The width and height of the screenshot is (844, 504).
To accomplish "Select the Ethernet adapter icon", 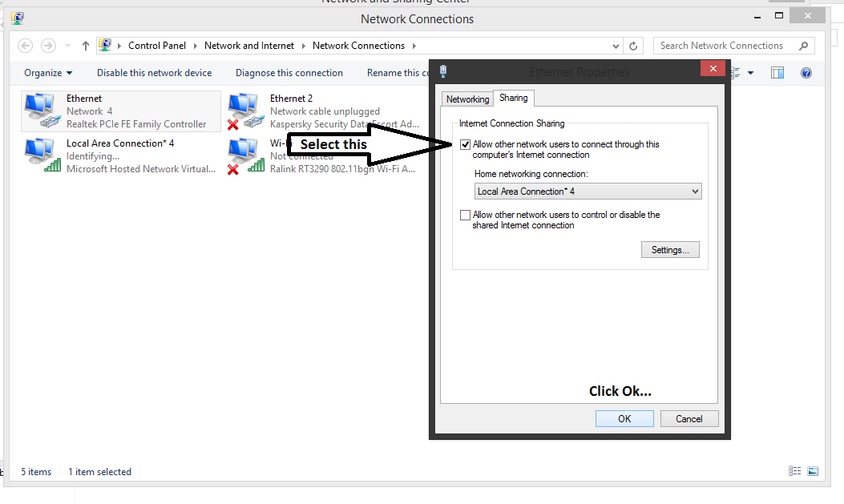I will 42,111.
